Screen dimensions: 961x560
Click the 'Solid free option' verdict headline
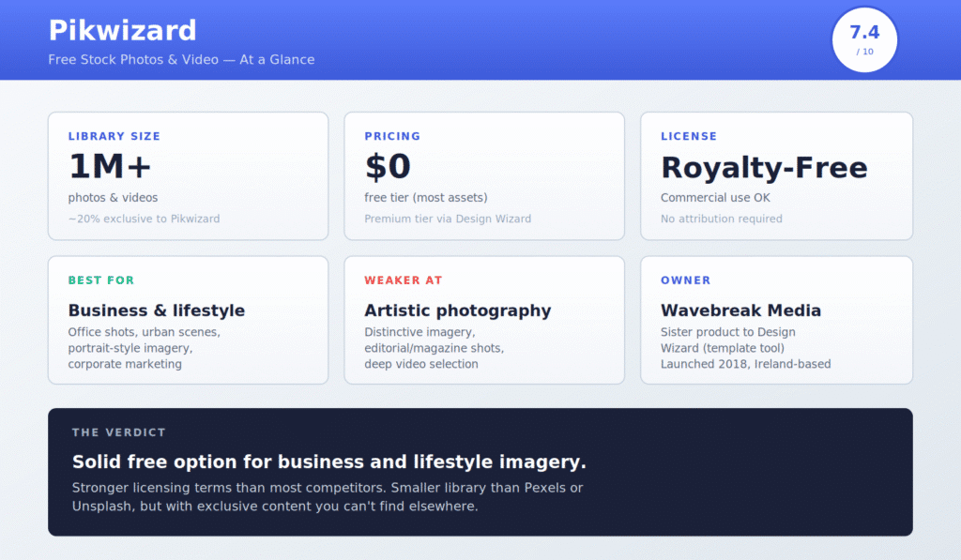pos(328,462)
